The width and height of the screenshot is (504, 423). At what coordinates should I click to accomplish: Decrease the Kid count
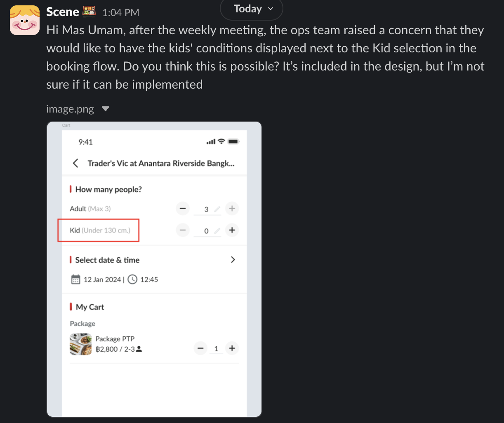[183, 230]
